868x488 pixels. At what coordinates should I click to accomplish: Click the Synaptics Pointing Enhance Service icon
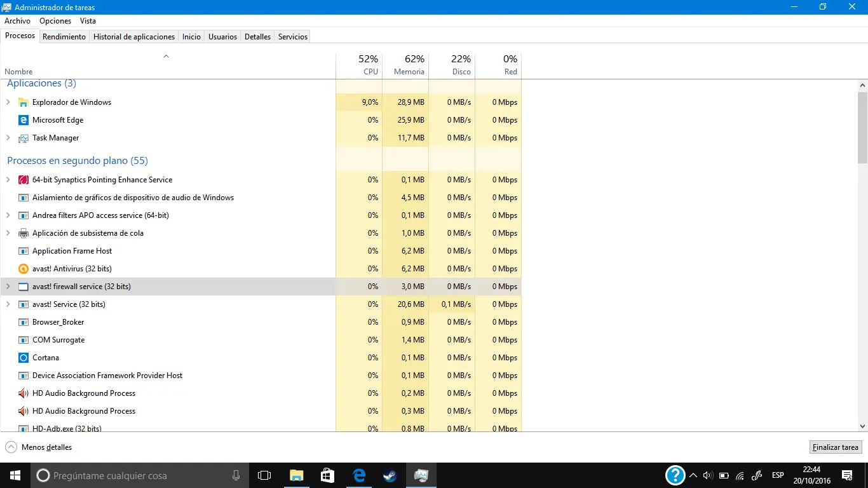24,180
